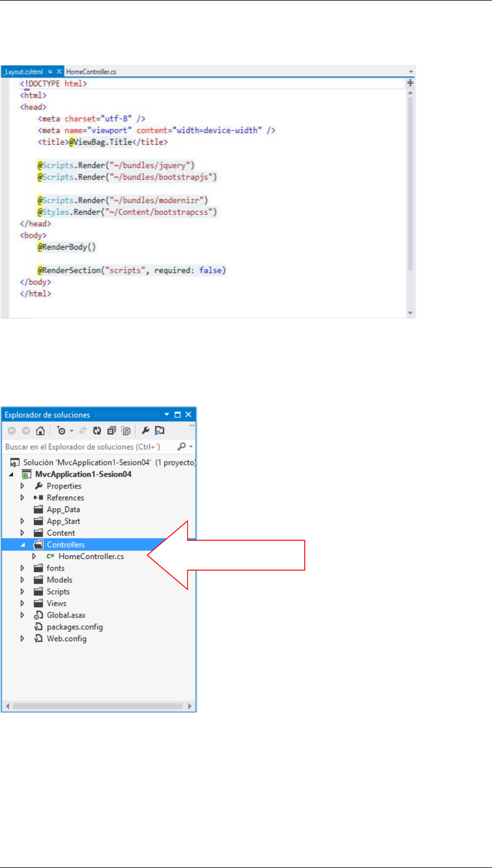Open dropdown arrow next to pending changes filter
This screenshot has width=492, height=868.
(71, 431)
